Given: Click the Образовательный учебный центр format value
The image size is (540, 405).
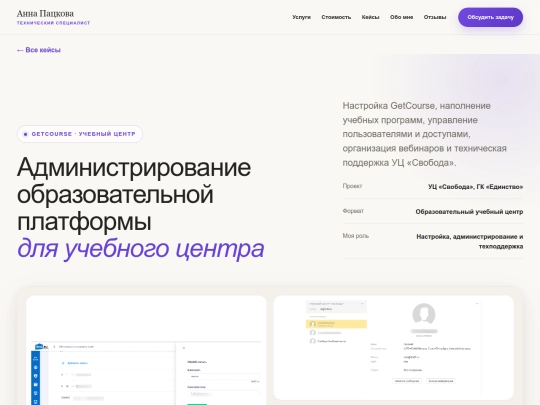Looking at the screenshot, I should (469, 211).
